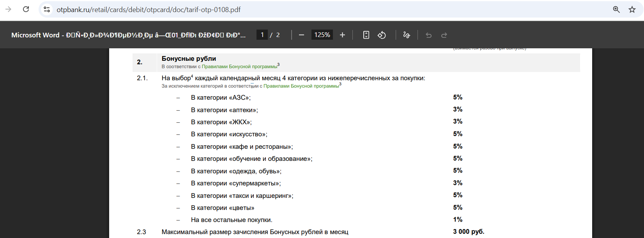This screenshot has height=238, width=644.
Task: Click «Максимальный размер зачисления Бонусных рублей в месяц»
Action: 255,232
